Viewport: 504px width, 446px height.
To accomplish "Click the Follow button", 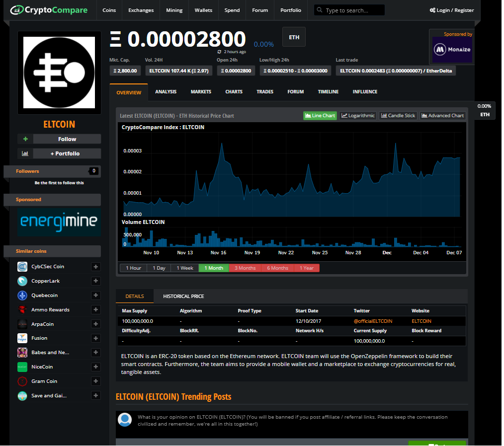I will 67,139.
